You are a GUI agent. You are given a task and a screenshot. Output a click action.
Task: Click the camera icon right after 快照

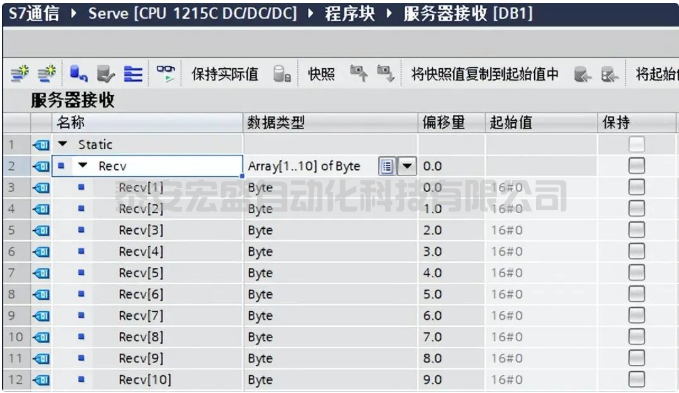359,74
